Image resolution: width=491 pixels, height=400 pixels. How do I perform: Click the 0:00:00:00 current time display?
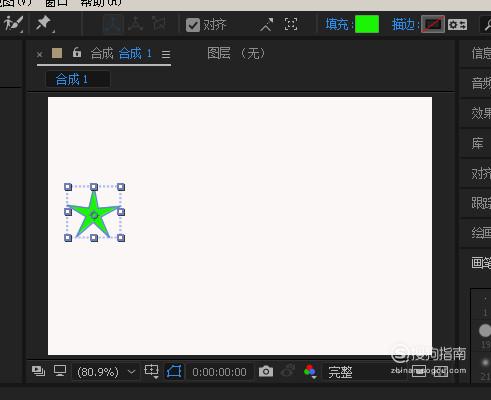tap(219, 372)
